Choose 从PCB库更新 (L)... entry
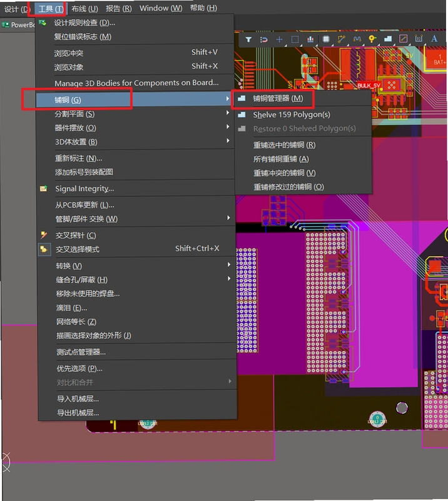The width and height of the screenshot is (448, 501). tap(135, 205)
